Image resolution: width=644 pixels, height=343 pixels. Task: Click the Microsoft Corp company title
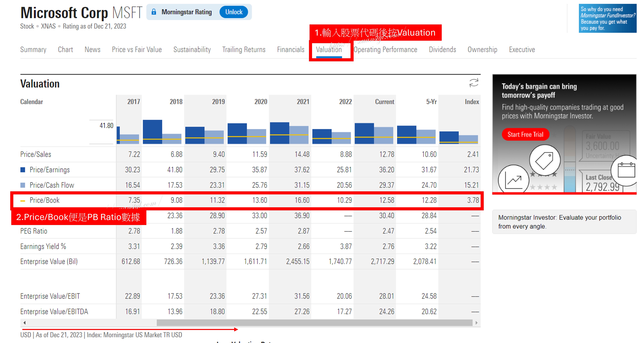64,13
